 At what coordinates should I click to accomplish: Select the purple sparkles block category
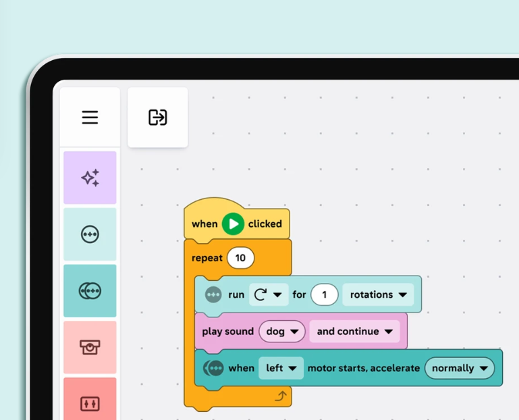[90, 178]
